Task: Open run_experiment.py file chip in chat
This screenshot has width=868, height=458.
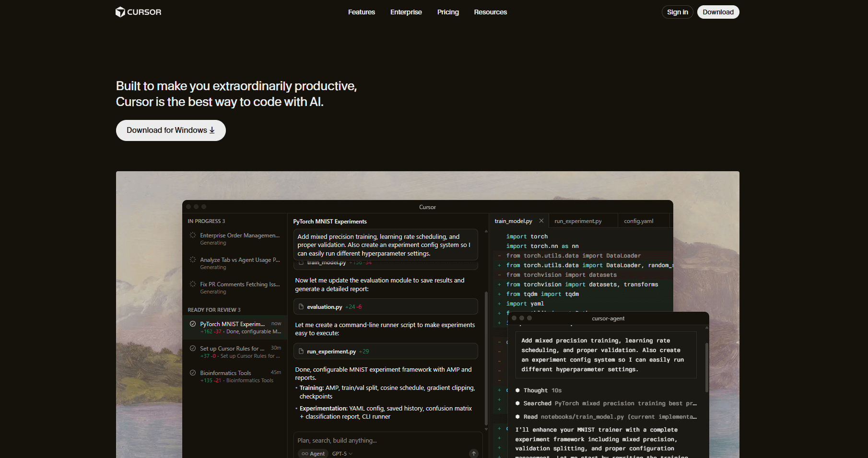Action: pyautogui.click(x=386, y=352)
